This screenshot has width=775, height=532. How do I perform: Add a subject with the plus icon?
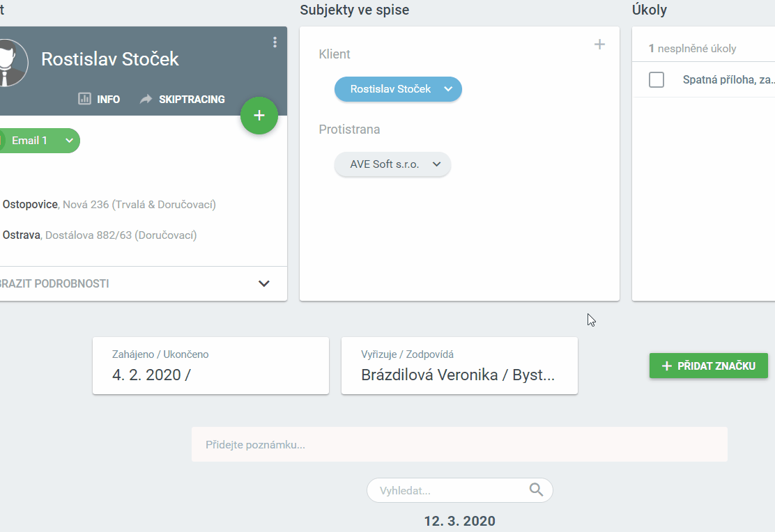pos(599,45)
